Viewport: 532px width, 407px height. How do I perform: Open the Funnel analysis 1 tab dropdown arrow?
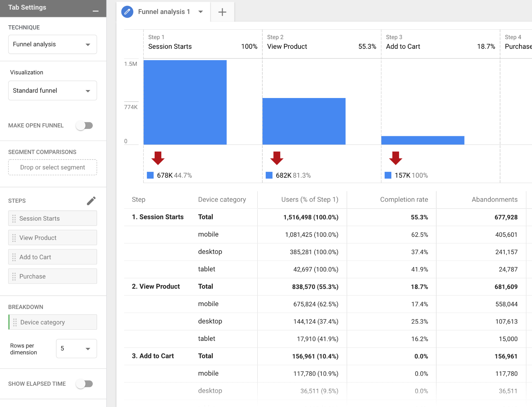click(x=201, y=12)
